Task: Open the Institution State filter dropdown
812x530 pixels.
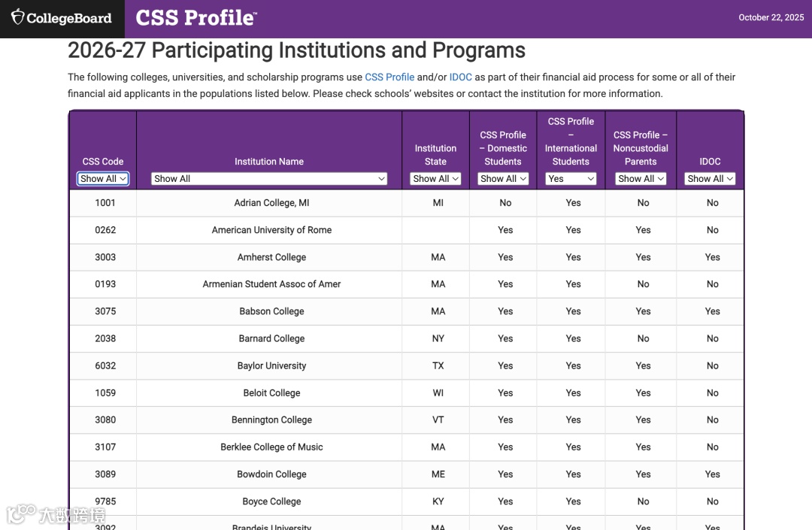Action: [x=435, y=179]
